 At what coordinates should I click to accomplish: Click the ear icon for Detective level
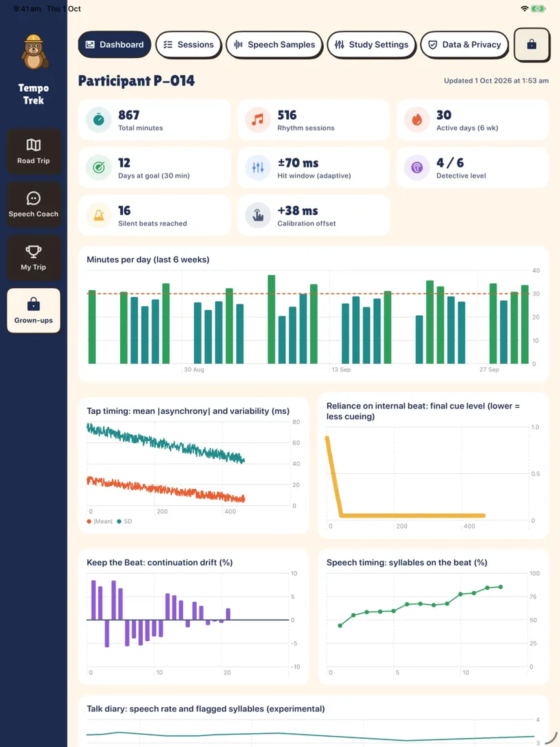417,167
